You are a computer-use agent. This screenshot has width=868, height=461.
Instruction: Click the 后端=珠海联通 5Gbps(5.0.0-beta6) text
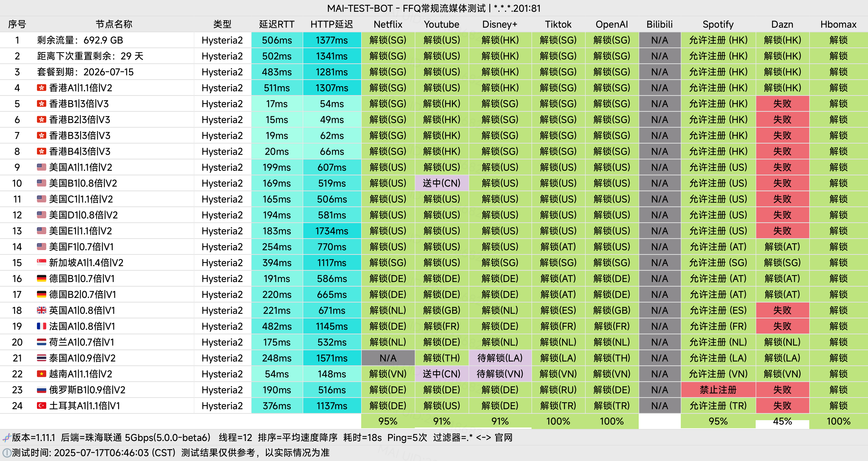point(136,438)
